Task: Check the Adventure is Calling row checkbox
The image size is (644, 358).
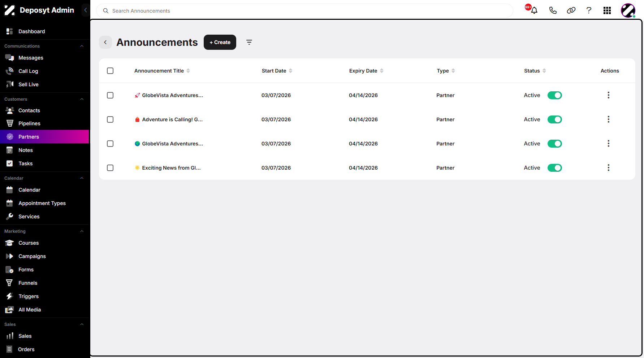Action: (110, 119)
